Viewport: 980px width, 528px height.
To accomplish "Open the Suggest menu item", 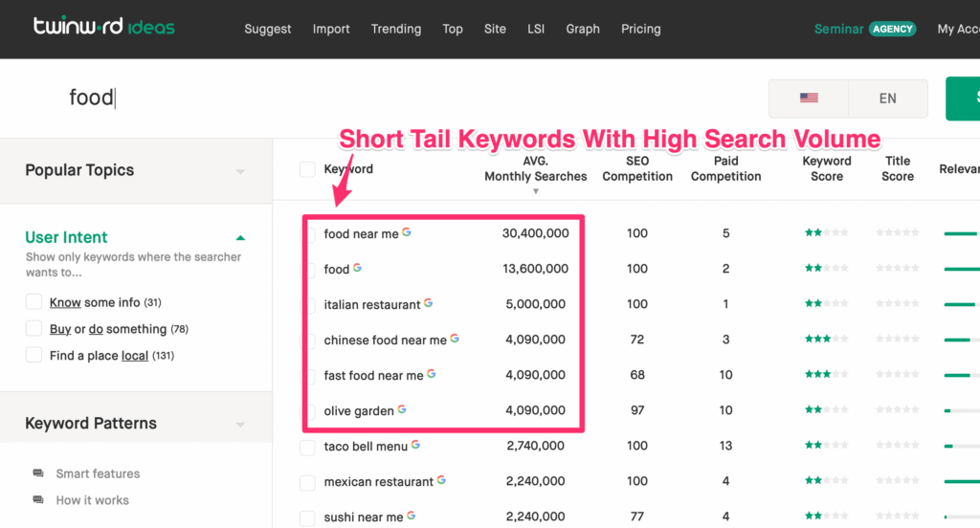I will pos(268,29).
